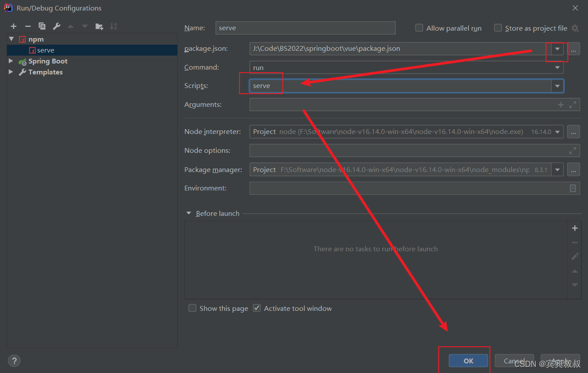Image resolution: width=588 pixels, height=373 pixels.
Task: Collapse the Before launch section
Action: 189,213
